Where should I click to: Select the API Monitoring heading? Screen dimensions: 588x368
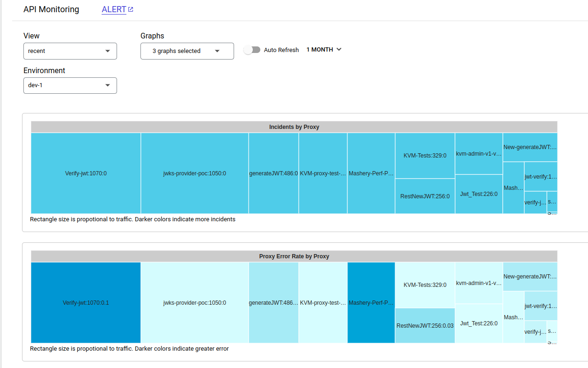click(51, 9)
